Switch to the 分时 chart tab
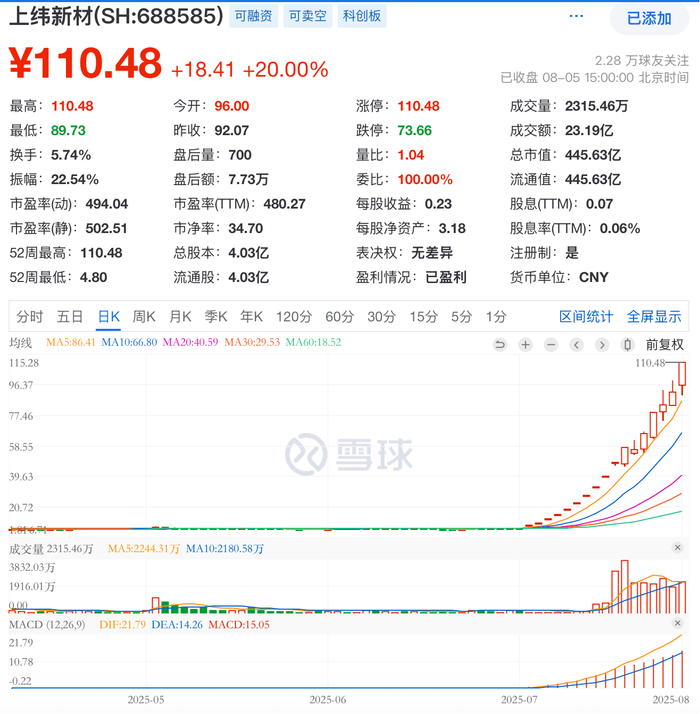 (x=30, y=316)
